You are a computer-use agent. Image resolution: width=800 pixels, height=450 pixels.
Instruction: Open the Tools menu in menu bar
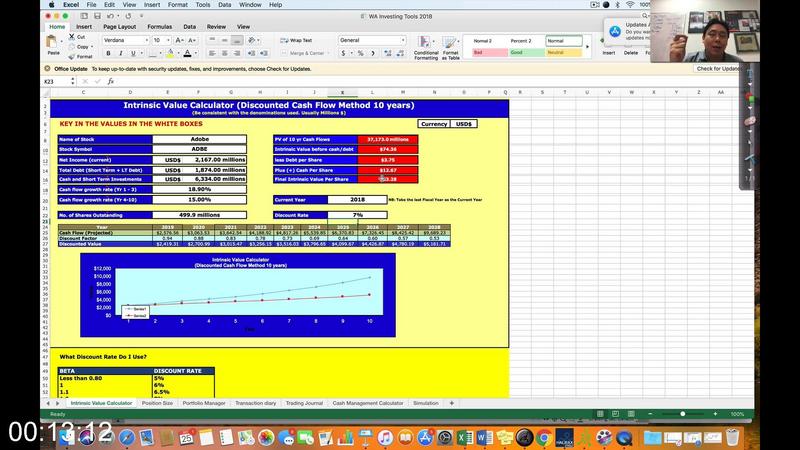(x=203, y=5)
